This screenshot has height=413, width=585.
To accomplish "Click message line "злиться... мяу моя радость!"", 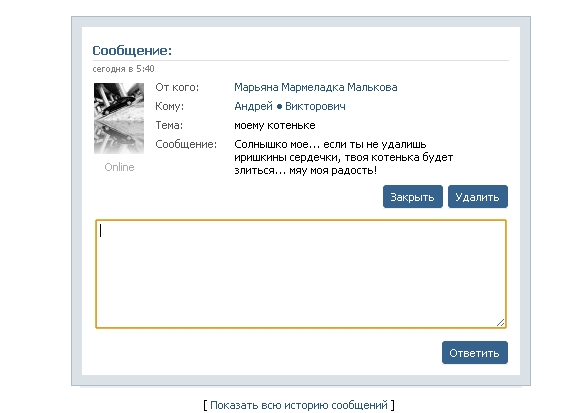I will tap(306, 170).
